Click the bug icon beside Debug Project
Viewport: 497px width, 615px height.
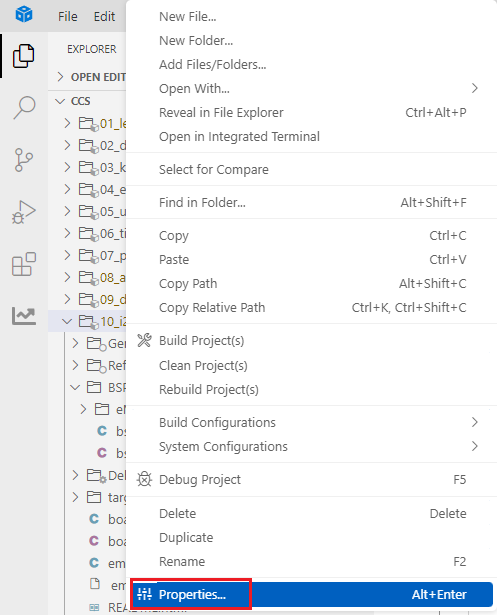click(144, 479)
